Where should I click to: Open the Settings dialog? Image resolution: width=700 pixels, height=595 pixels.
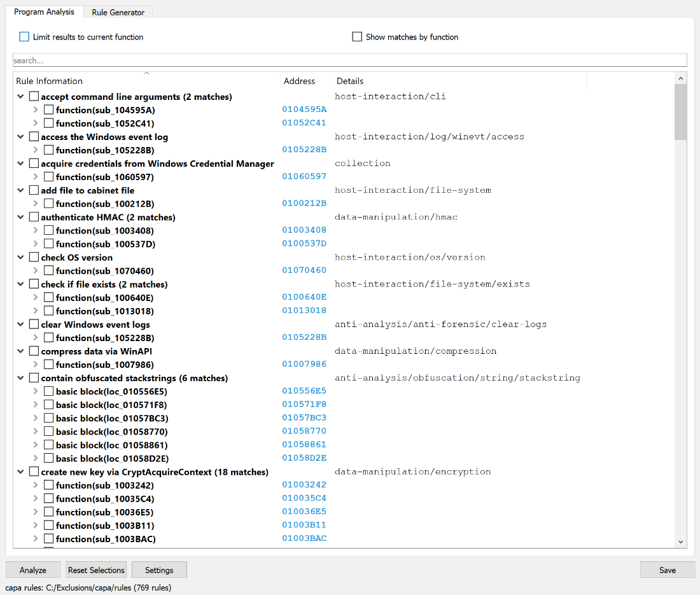(x=159, y=570)
